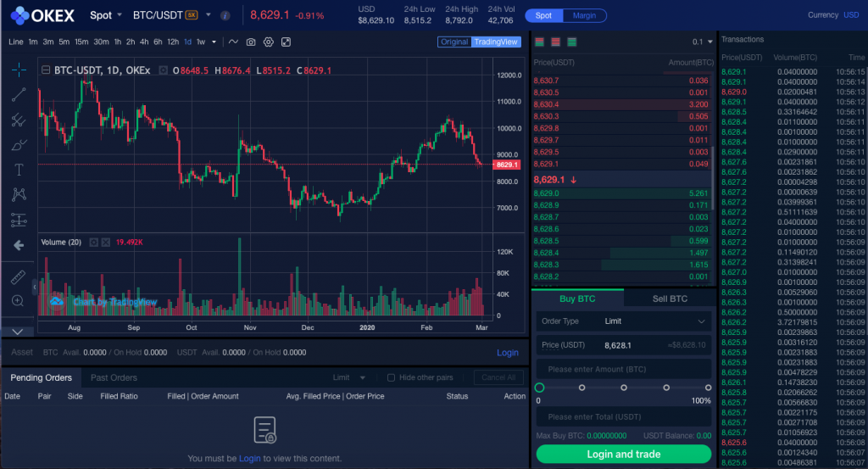Image resolution: width=868 pixels, height=469 pixels.
Task: Select bid order at price 8,628.3
Action: point(621,265)
